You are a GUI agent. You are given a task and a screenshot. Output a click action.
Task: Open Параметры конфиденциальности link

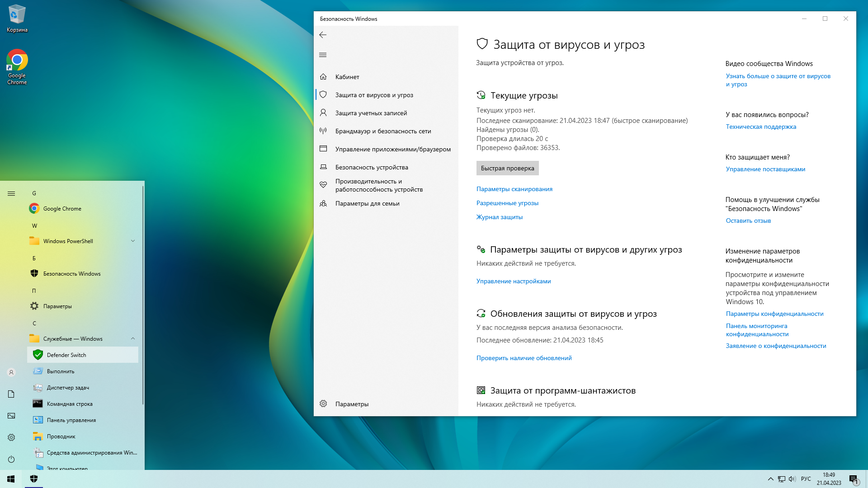[774, 314]
